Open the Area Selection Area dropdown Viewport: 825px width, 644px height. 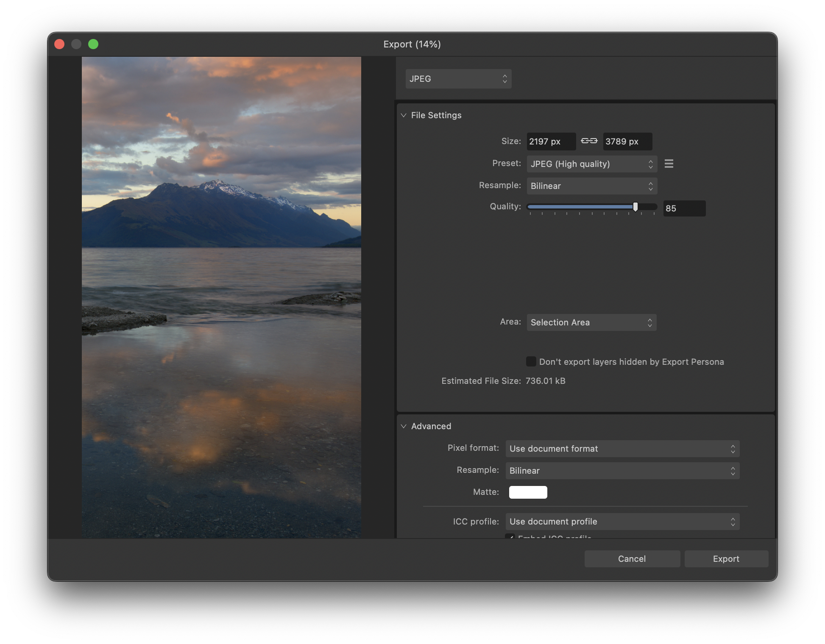591,322
